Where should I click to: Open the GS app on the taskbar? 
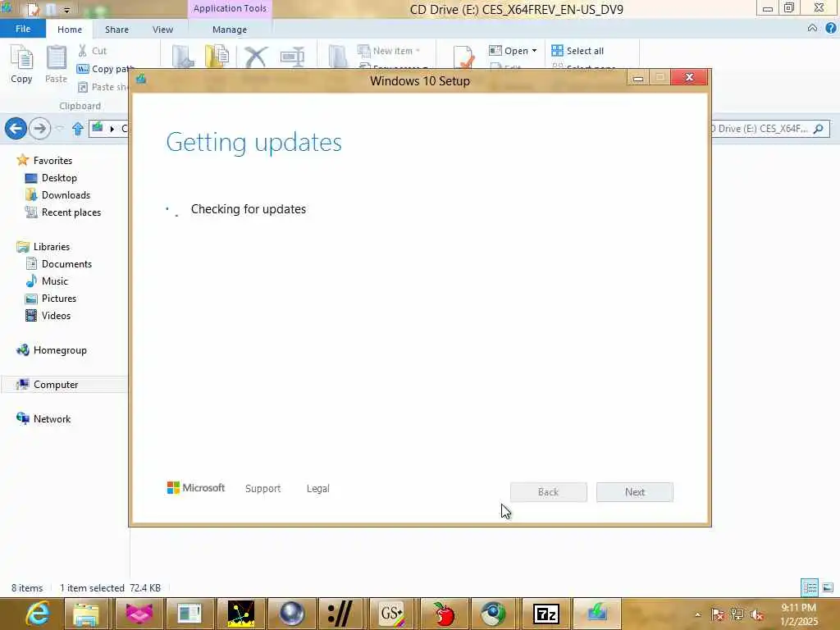(x=391, y=614)
